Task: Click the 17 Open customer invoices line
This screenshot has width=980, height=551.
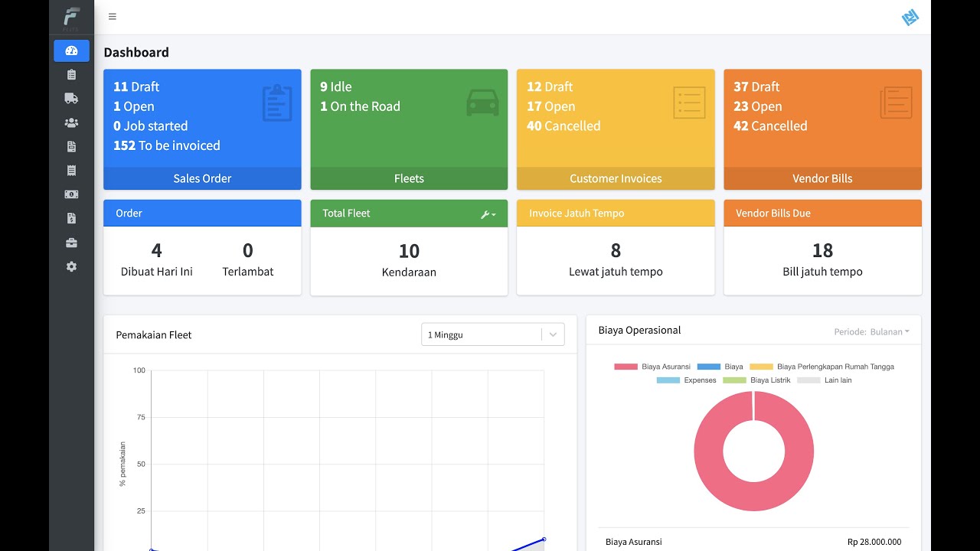Action: click(551, 106)
